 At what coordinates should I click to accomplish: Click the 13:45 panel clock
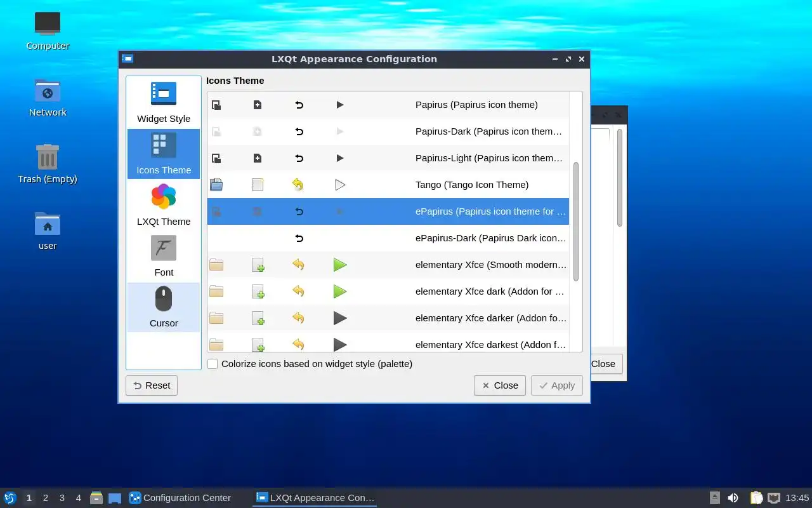[797, 498]
